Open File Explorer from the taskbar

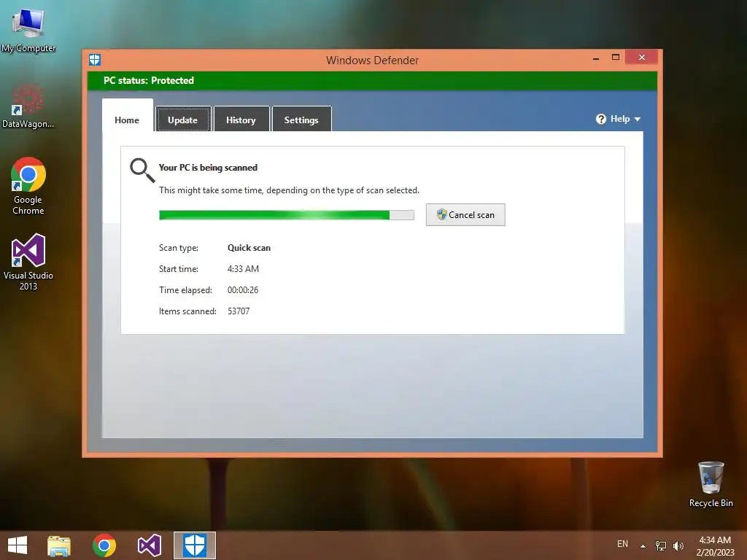[x=59, y=545]
